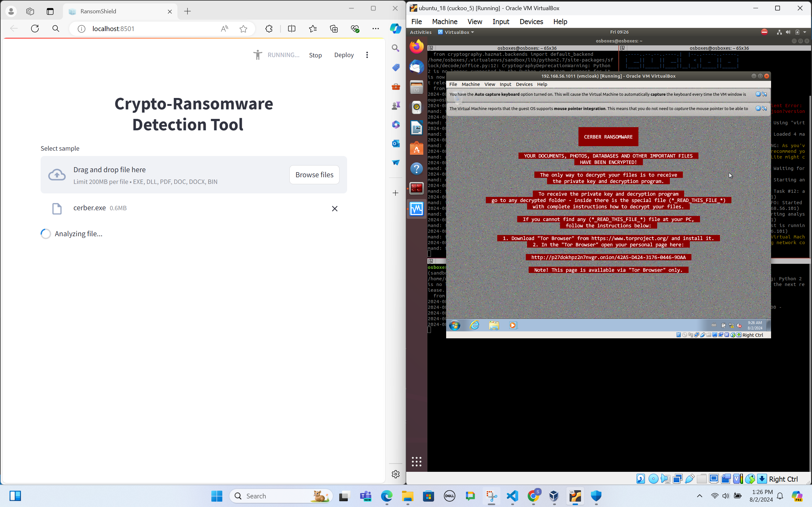Open Edge sidebar Outlook icon
Screen dimensions: 812x507
coord(396,144)
